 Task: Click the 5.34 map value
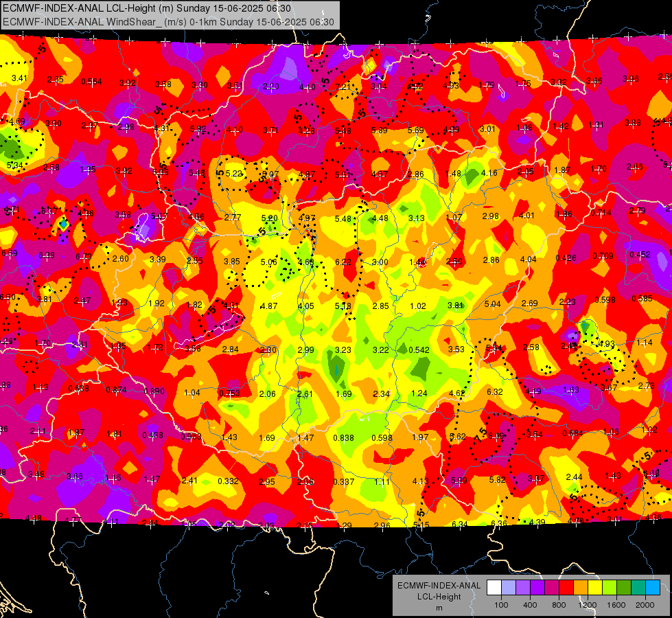[x=14, y=165]
